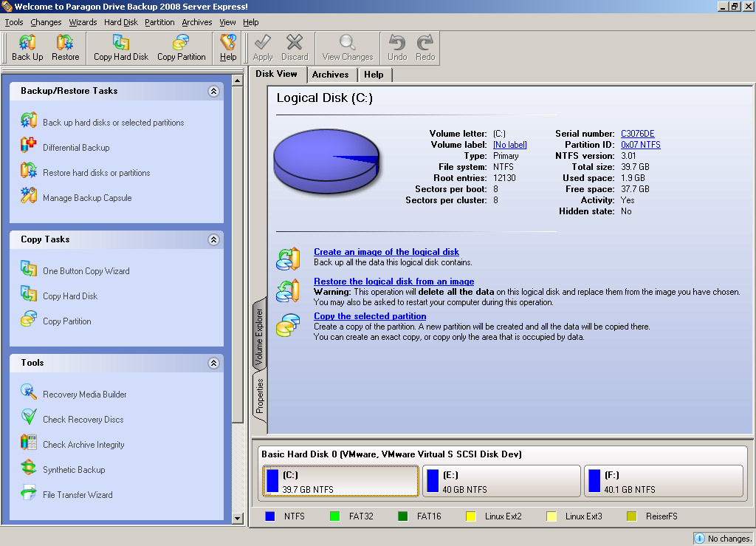Click the FAT32 green legend swatch
Image resolution: width=756 pixels, height=546 pixels.
(335, 516)
